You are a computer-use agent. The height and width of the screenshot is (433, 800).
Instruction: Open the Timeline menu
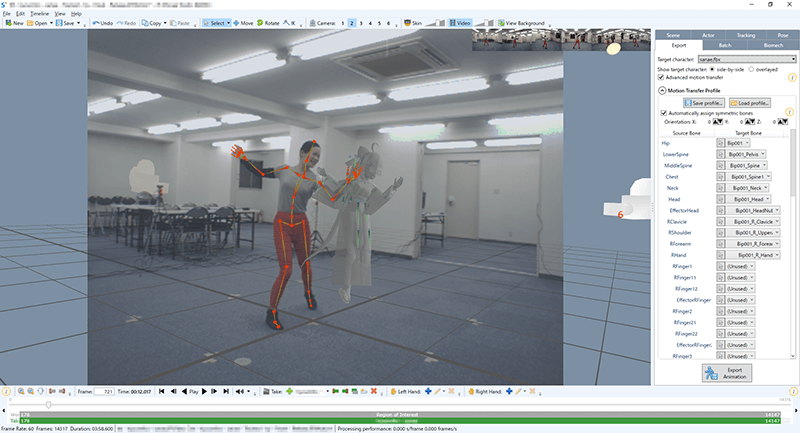coord(39,13)
